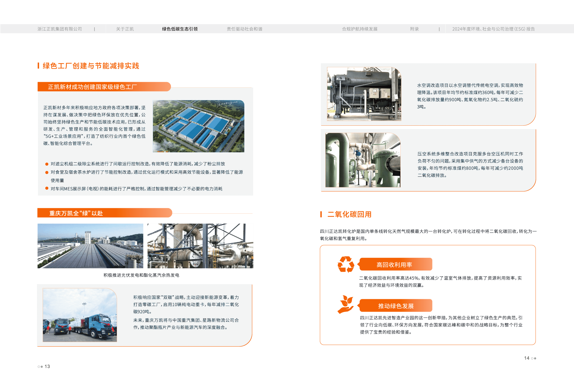Click the orange bullet before 对食堂及宿舍茶水炉
The width and height of the screenshot is (574, 392).
click(x=47, y=172)
